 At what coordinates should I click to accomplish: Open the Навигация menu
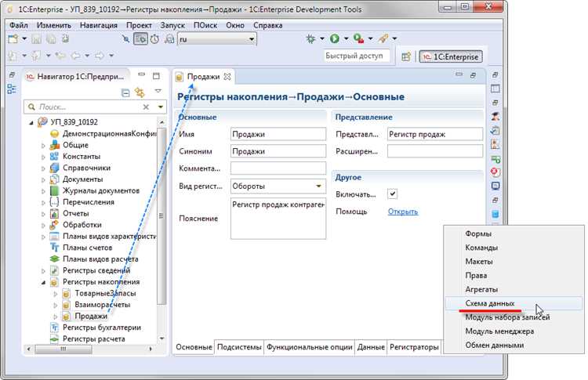click(x=99, y=26)
